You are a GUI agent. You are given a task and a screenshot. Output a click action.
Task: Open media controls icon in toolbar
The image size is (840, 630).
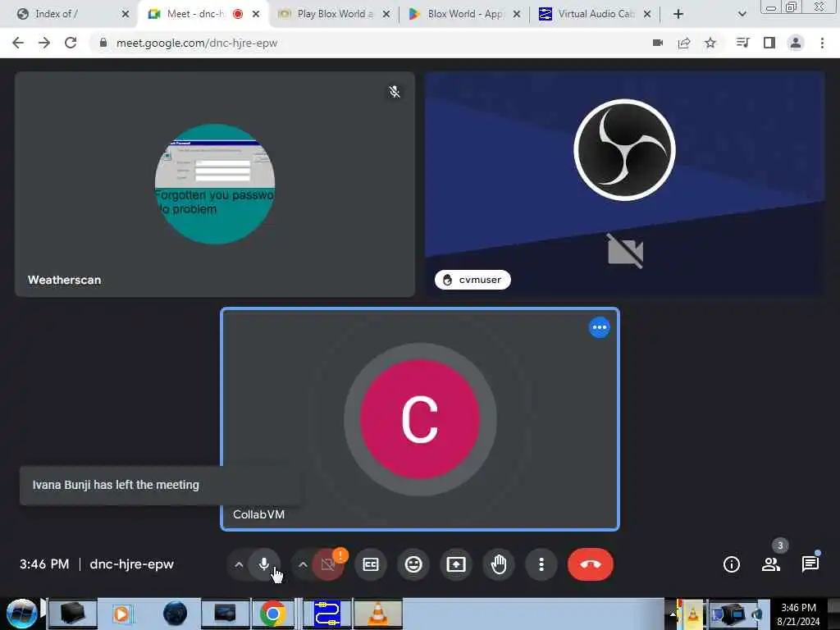tap(742, 43)
